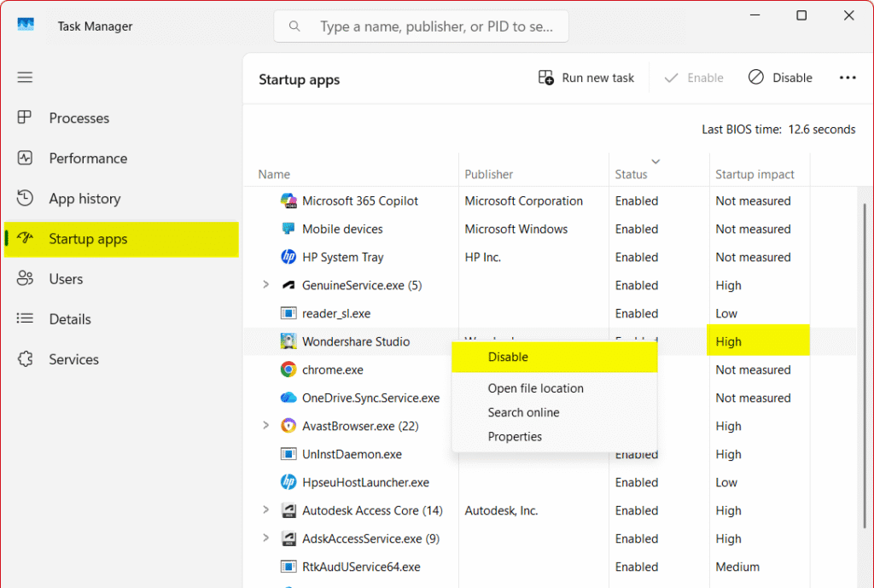
Task: Click the Startup apps gauge icon
Action: coord(25,238)
